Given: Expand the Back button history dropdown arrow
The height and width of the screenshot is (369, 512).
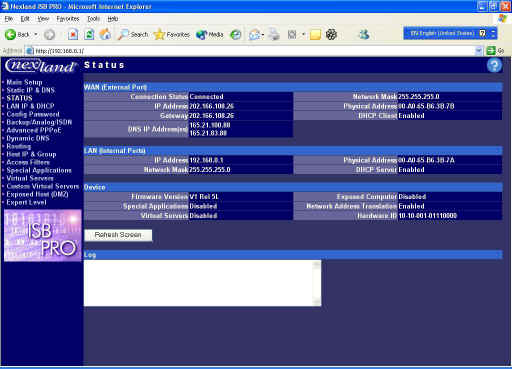Looking at the screenshot, I should 36,34.
